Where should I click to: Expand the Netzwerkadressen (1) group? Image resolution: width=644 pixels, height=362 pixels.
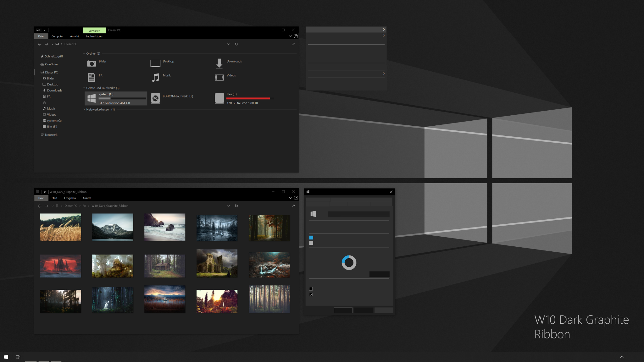tap(84, 109)
